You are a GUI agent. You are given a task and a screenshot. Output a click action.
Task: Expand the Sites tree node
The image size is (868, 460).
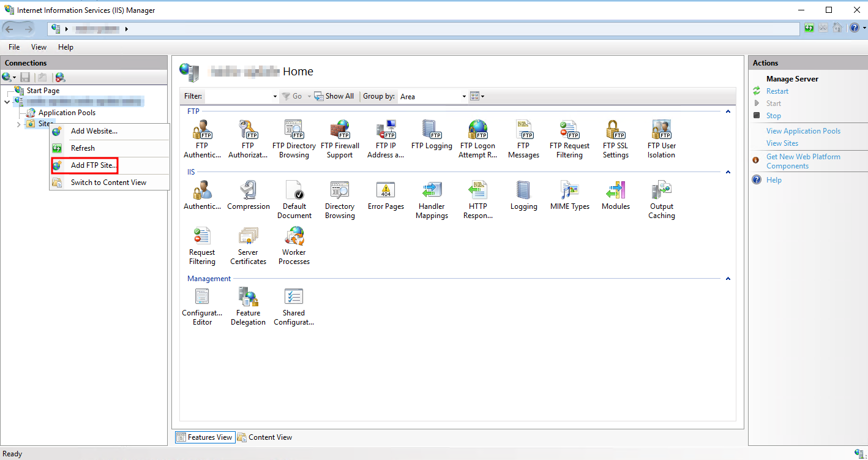click(x=18, y=124)
